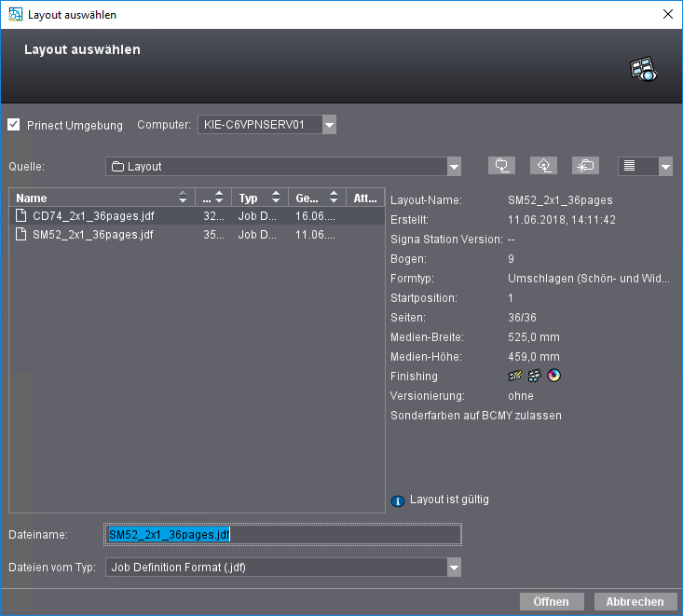This screenshot has height=616, width=683.
Task: Click the file icon of CD74_2x1_36pages.jdf
Action: click(x=20, y=215)
